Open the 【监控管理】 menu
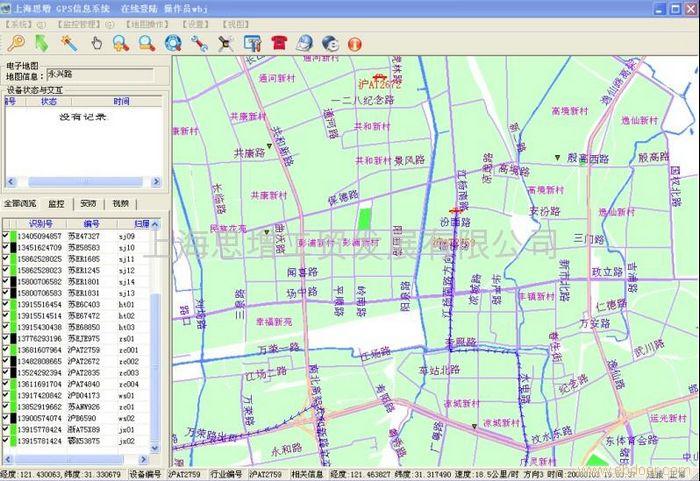This screenshot has height=481, width=700. 84,24
